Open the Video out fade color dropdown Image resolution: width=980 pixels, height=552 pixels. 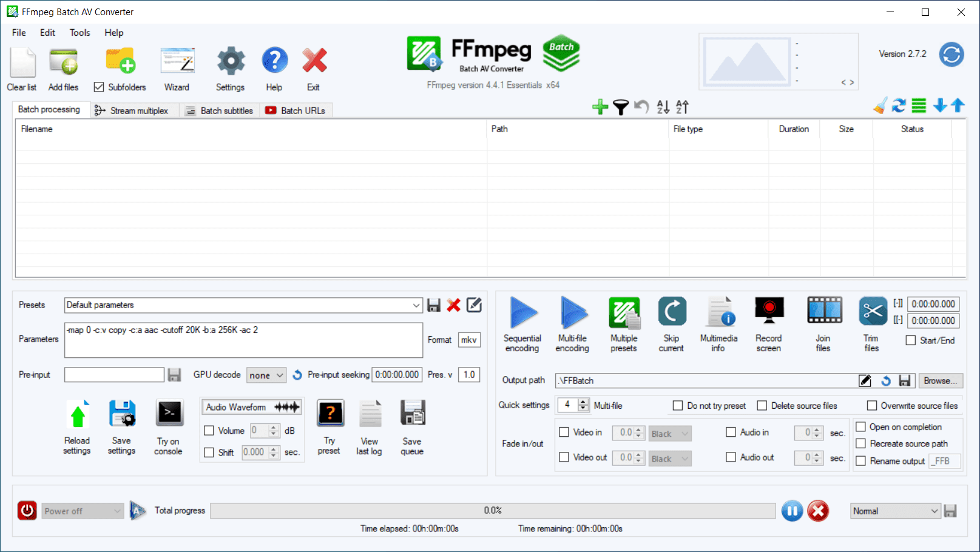coord(670,459)
